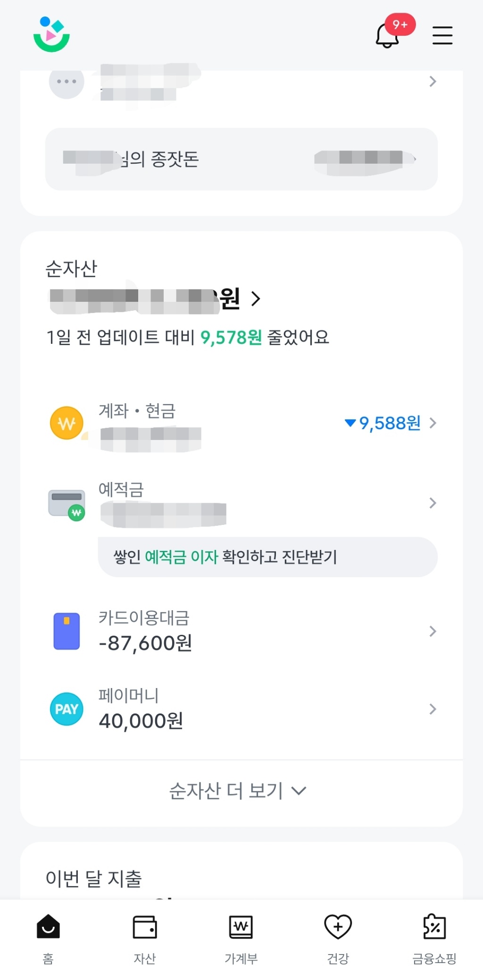Screen dimensions: 483x980
Task: Open 계좌·현금 details via 9,588원 chevron
Action: pos(433,423)
